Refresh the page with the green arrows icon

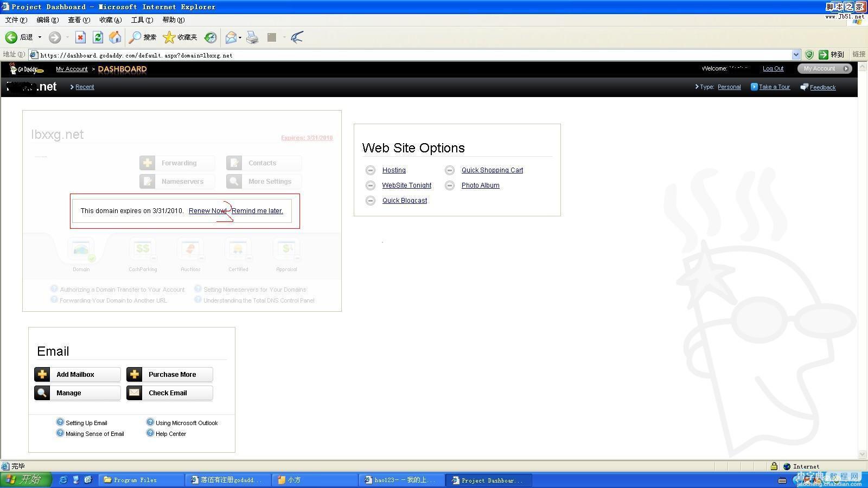[98, 37]
